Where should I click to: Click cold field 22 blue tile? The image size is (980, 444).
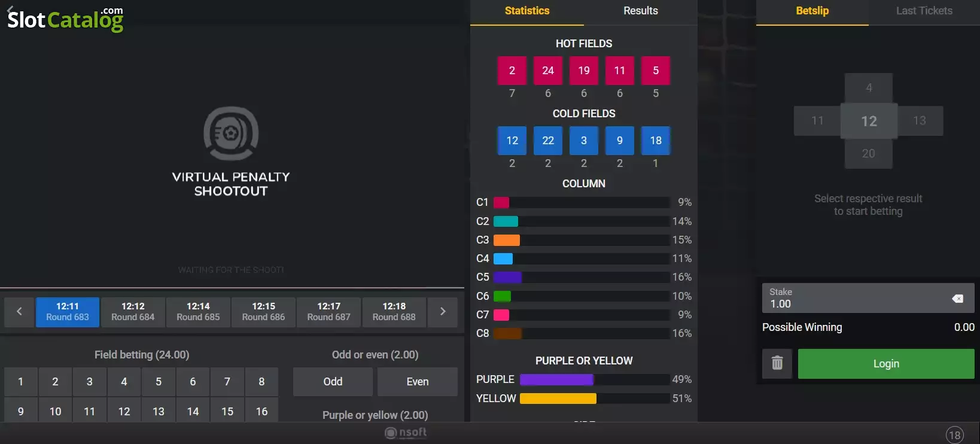(x=548, y=141)
